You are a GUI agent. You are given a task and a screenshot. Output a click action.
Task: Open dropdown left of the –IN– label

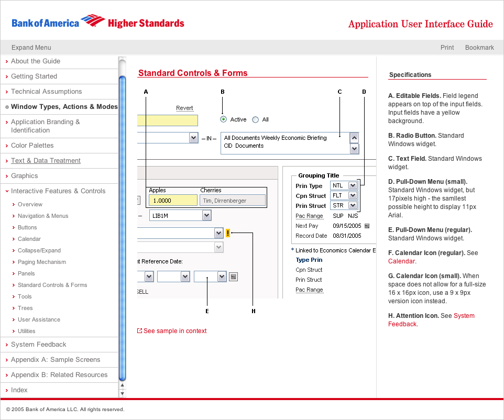pos(193,138)
